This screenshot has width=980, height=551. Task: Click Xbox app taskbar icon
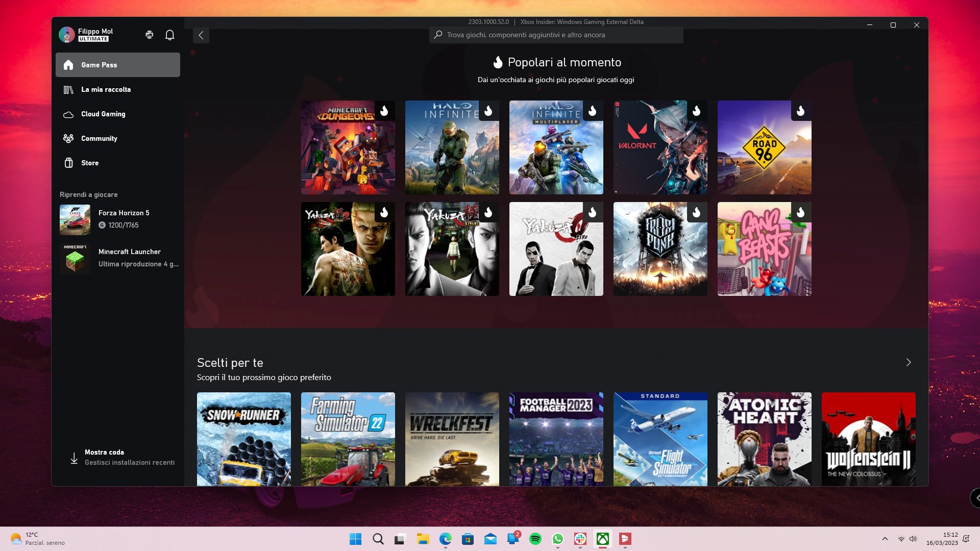[x=602, y=539]
